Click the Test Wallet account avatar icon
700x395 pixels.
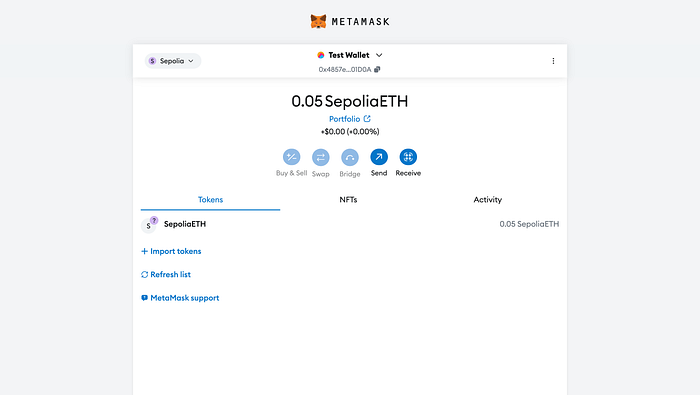coord(321,55)
